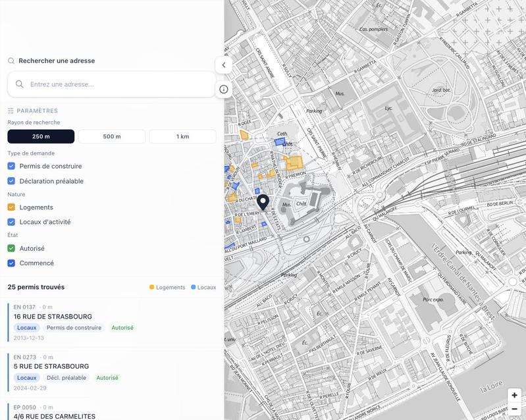This screenshot has height=420, width=526.
Task: Click the 'Permis de construire' tag on EN 0137
Action: point(74,328)
